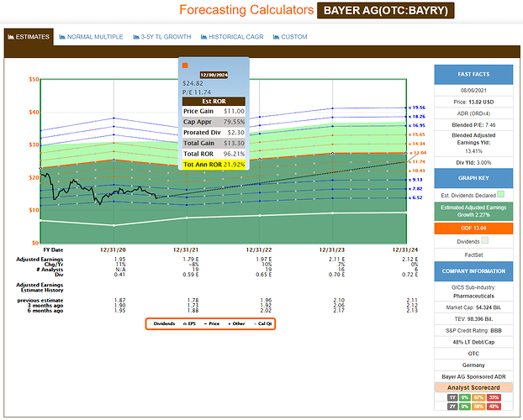The width and height of the screenshot is (523, 420).
Task: Click the 'Div Yld: 3.00%' fact
Action: (x=473, y=163)
